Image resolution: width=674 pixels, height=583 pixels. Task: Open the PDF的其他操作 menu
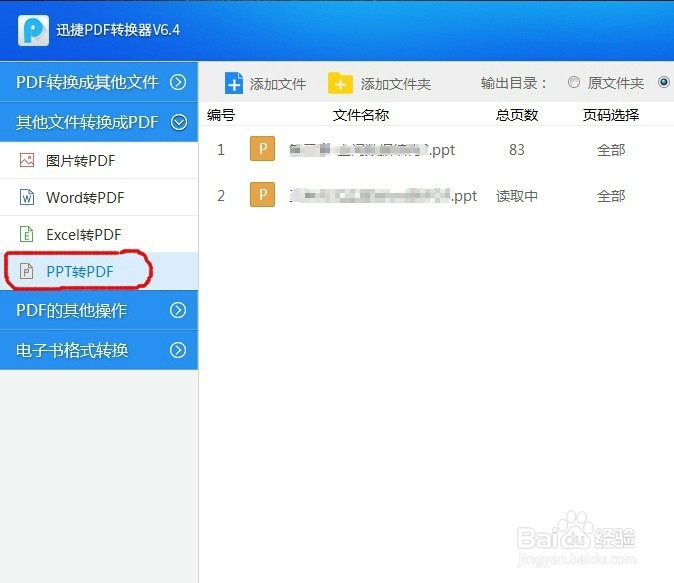99,310
